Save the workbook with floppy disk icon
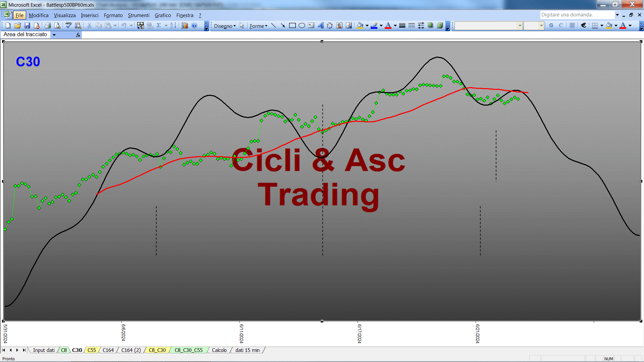 click(27, 26)
